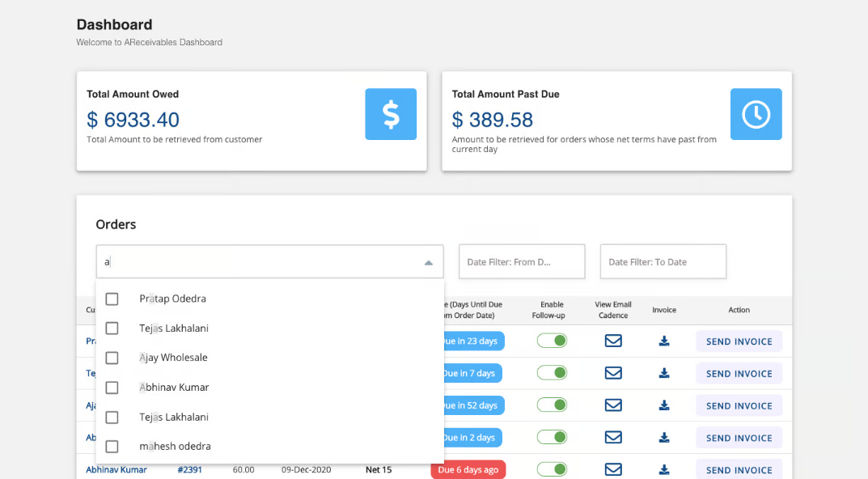This screenshot has height=479, width=868.
Task: Open email cadence for the Due in 23 days order
Action: (613, 341)
